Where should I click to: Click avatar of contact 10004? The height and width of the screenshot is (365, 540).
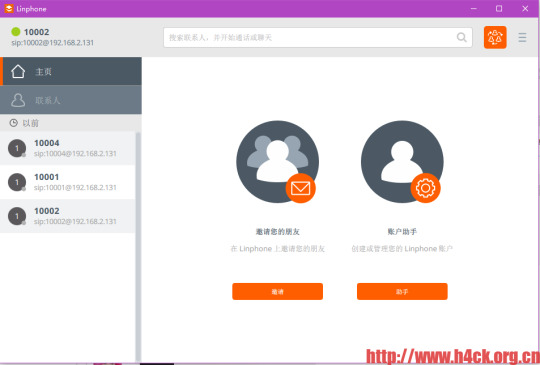pos(17,148)
